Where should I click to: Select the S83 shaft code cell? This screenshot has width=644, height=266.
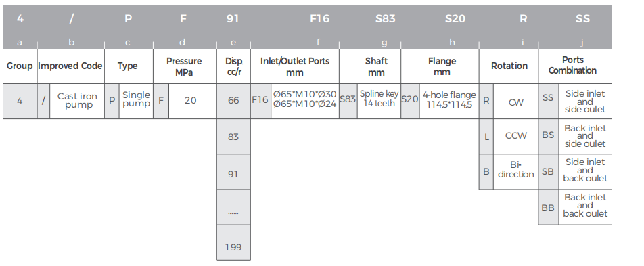(x=348, y=99)
